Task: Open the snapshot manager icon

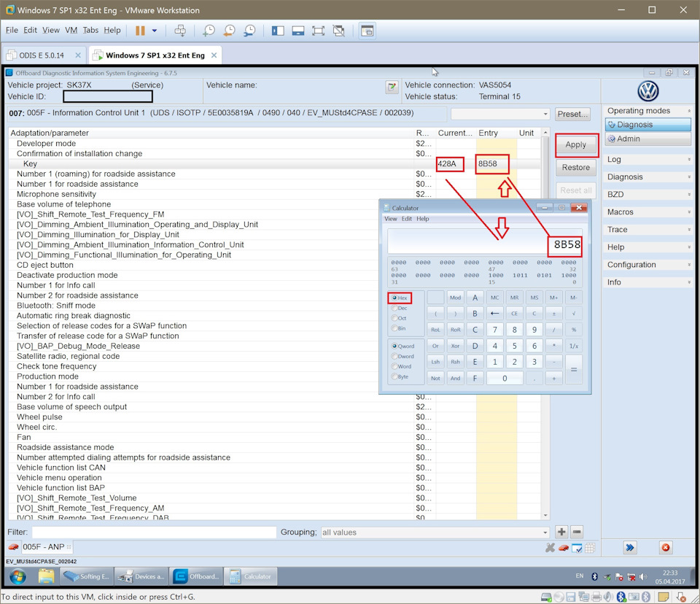Action: 249,31
